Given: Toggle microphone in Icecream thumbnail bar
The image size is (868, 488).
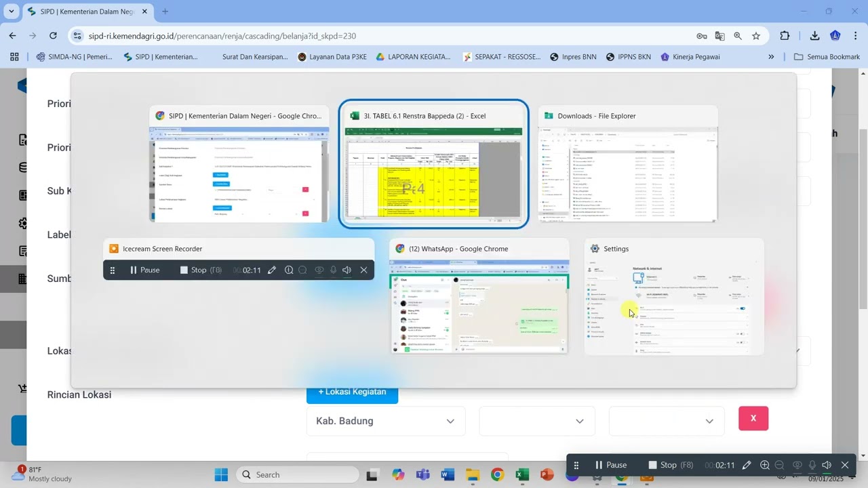Looking at the screenshot, I should click(x=333, y=270).
